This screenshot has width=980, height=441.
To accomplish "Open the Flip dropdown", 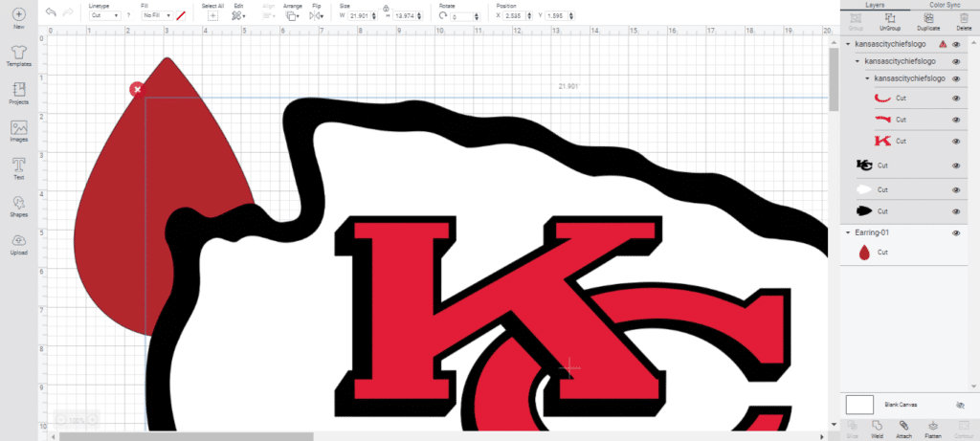I will [x=316, y=15].
